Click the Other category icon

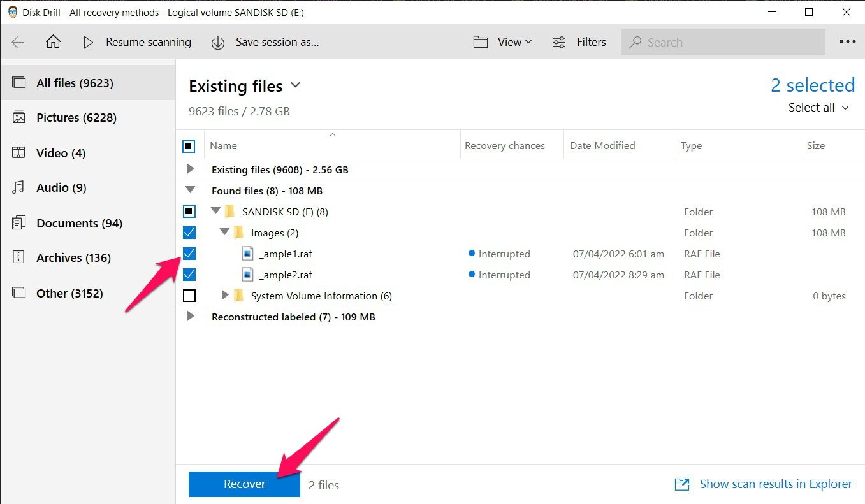pyautogui.click(x=19, y=293)
